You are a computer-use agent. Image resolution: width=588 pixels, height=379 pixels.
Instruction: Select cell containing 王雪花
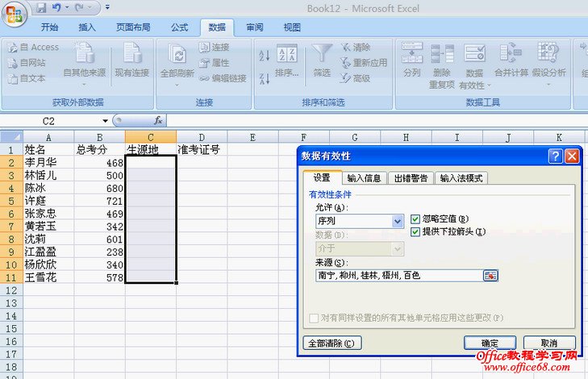(48, 277)
